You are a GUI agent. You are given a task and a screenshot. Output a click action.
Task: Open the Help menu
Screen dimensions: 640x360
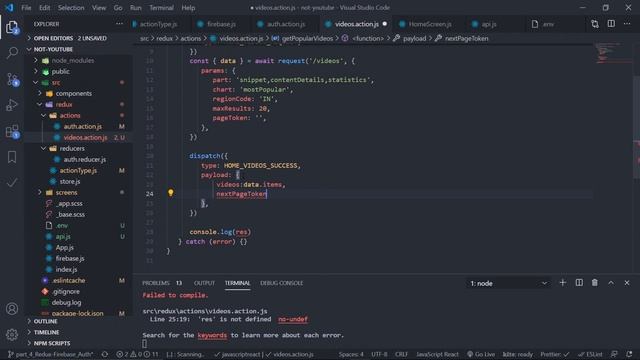(188, 8)
